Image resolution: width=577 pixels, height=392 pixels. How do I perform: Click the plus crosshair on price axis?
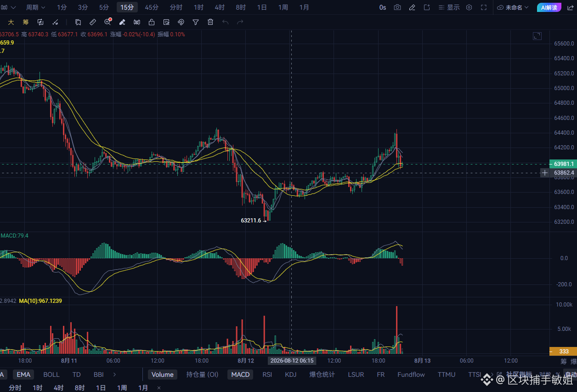point(545,173)
